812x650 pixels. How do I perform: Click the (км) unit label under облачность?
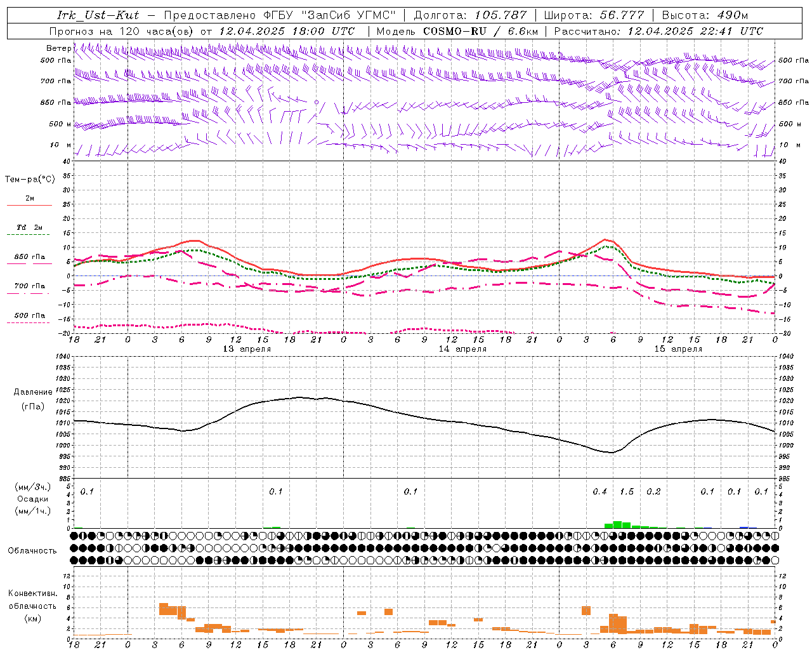32,618
